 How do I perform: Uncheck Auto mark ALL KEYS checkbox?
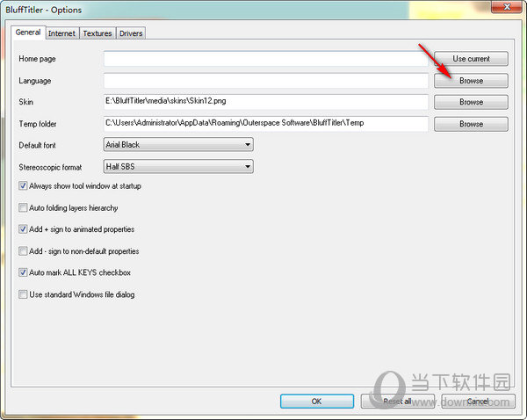tap(23, 272)
